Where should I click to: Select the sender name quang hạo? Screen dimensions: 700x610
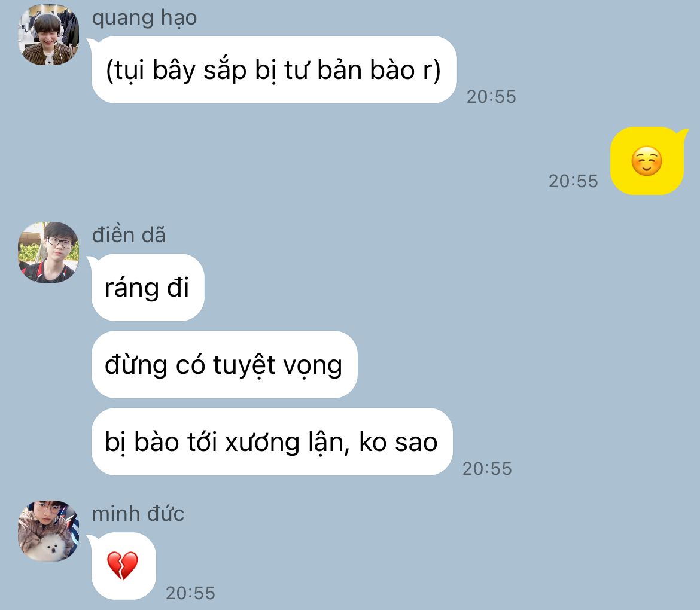pyautogui.click(x=144, y=19)
